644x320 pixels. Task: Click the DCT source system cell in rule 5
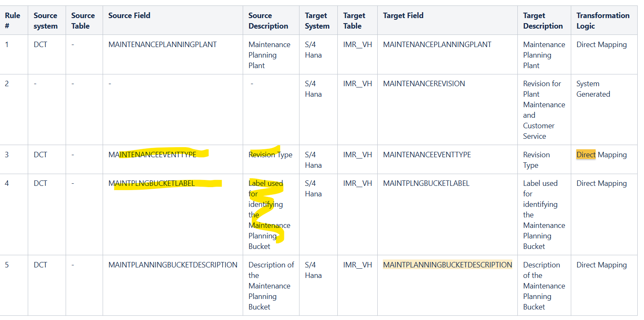point(40,265)
